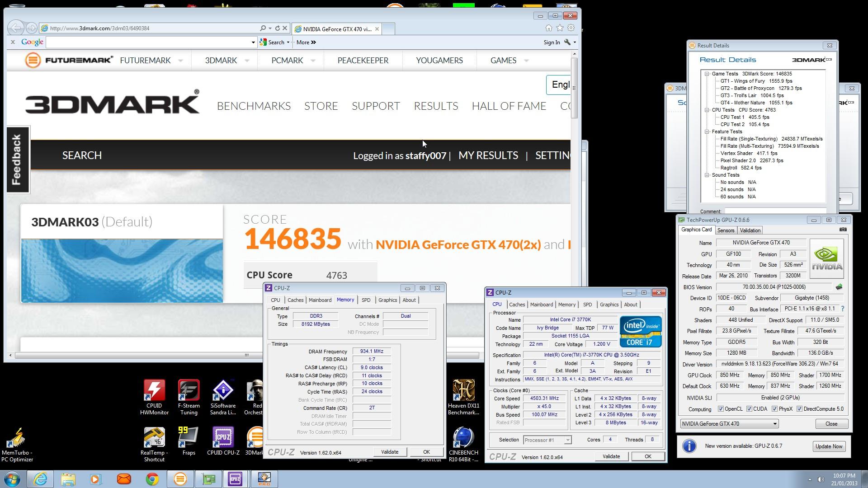Viewport: 868px width, 488px height.
Task: Click the browser forward arrow
Action: (x=31, y=28)
